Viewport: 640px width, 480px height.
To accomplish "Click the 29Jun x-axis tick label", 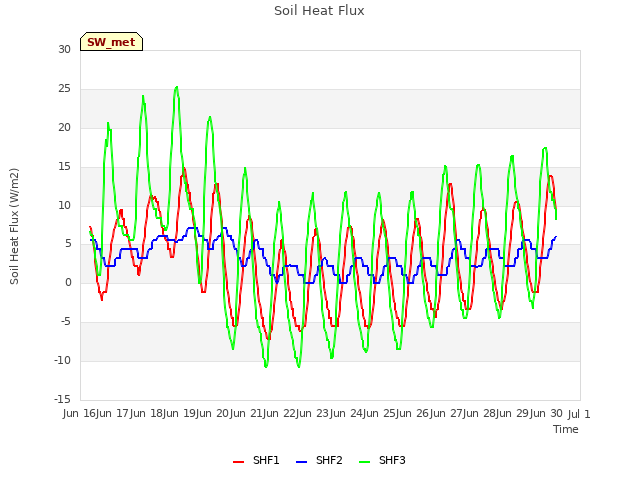I will point(531,413).
